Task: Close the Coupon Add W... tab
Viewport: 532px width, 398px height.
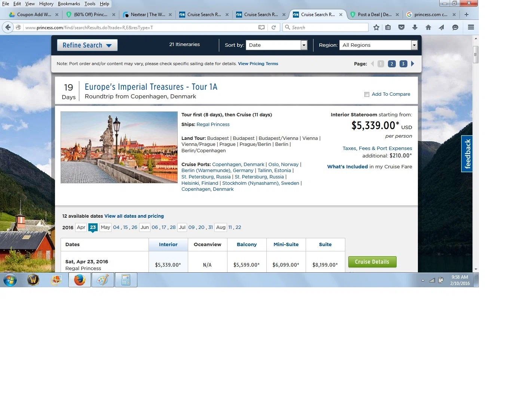Action: (57, 15)
